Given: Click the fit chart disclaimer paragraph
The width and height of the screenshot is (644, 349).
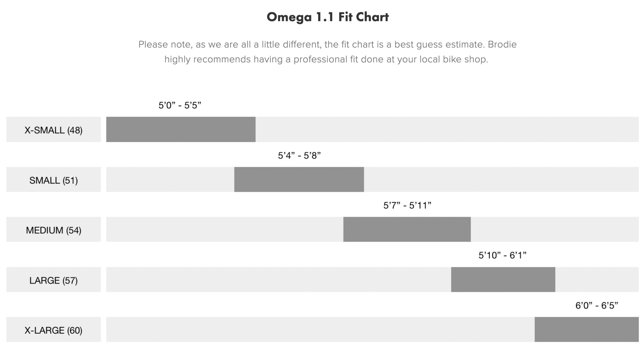Looking at the screenshot, I should [x=327, y=52].
